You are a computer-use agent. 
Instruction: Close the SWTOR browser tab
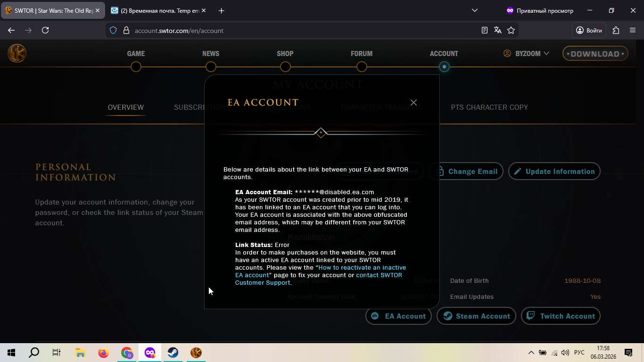tap(98, 10)
